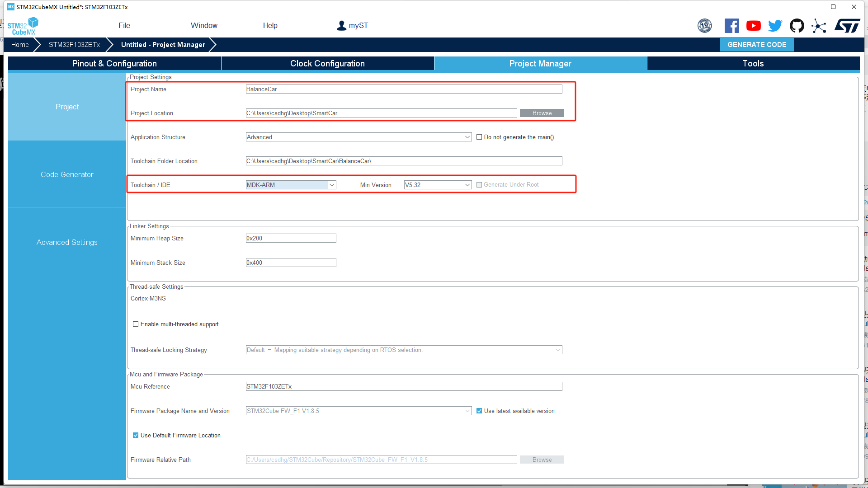This screenshot has height=488, width=868.
Task: Click Browse beside Firmware Relative Path
Action: (x=542, y=460)
